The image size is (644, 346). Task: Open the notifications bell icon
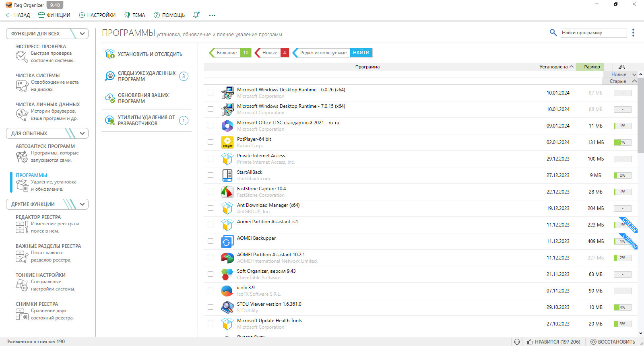tap(196, 15)
